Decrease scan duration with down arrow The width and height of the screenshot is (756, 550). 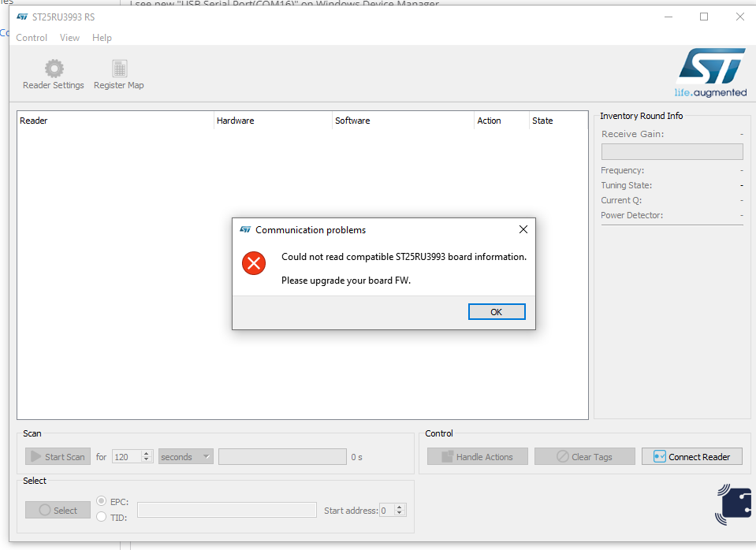pos(147,460)
